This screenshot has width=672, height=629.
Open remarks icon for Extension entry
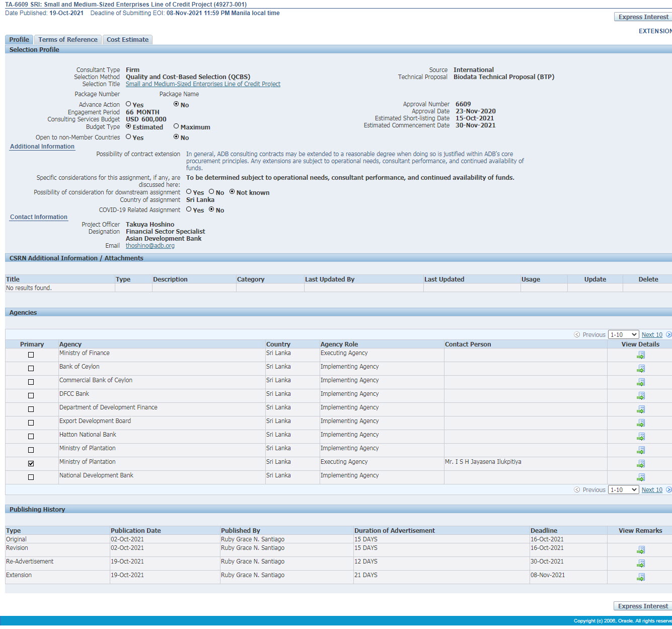click(x=640, y=578)
